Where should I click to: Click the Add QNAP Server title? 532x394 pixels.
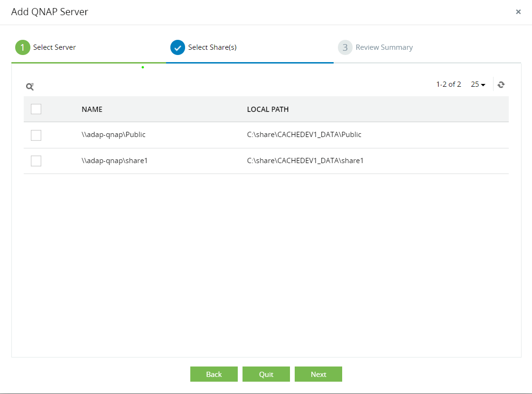(x=49, y=12)
